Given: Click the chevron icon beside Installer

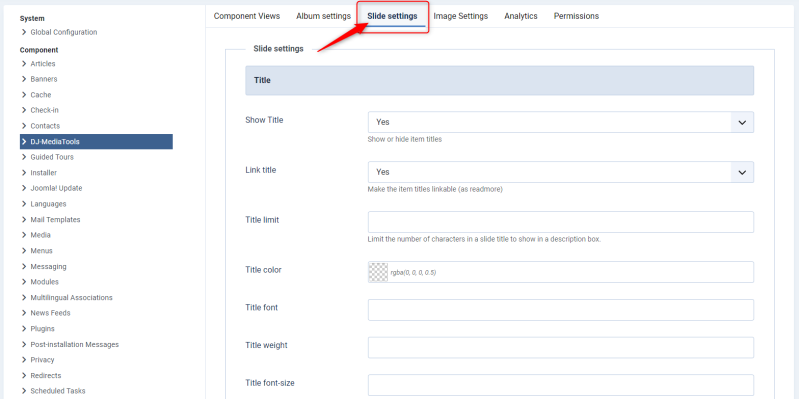Looking at the screenshot, I should (24, 173).
